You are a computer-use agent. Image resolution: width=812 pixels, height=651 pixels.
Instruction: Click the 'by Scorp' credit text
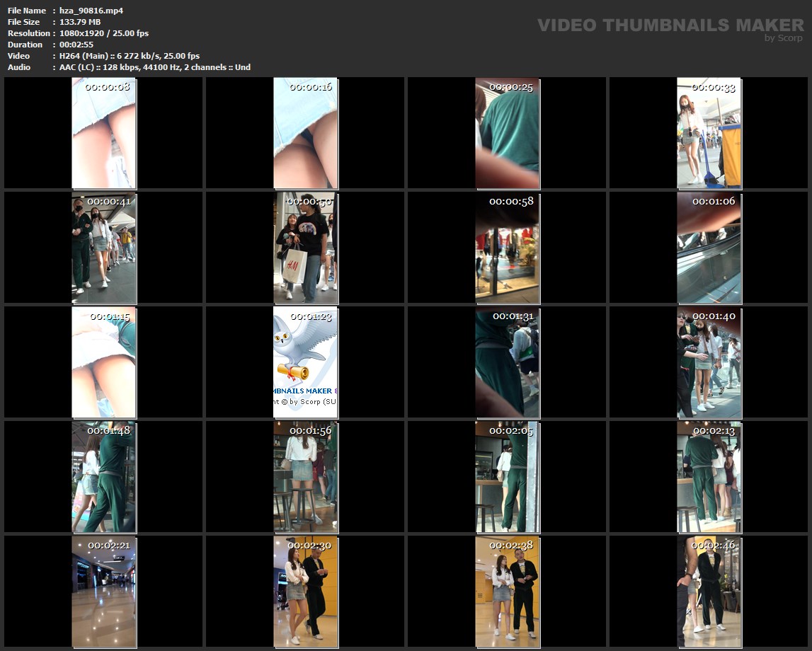point(784,38)
